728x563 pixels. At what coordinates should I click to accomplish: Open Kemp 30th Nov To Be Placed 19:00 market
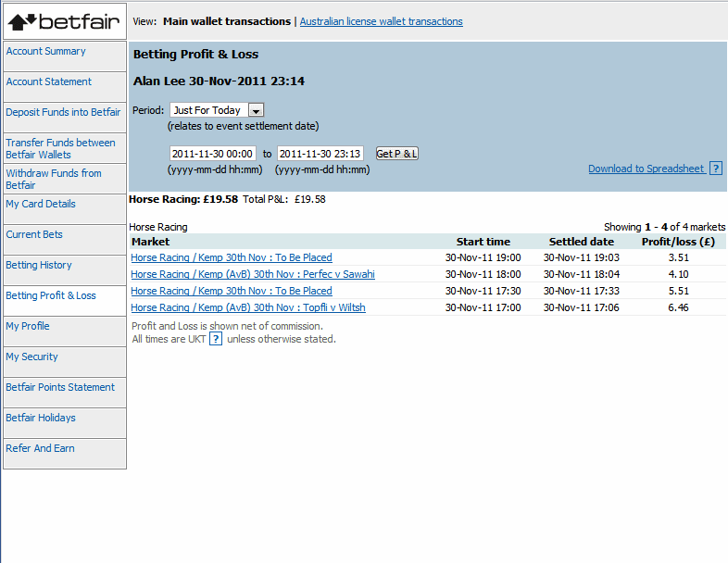[x=232, y=257]
